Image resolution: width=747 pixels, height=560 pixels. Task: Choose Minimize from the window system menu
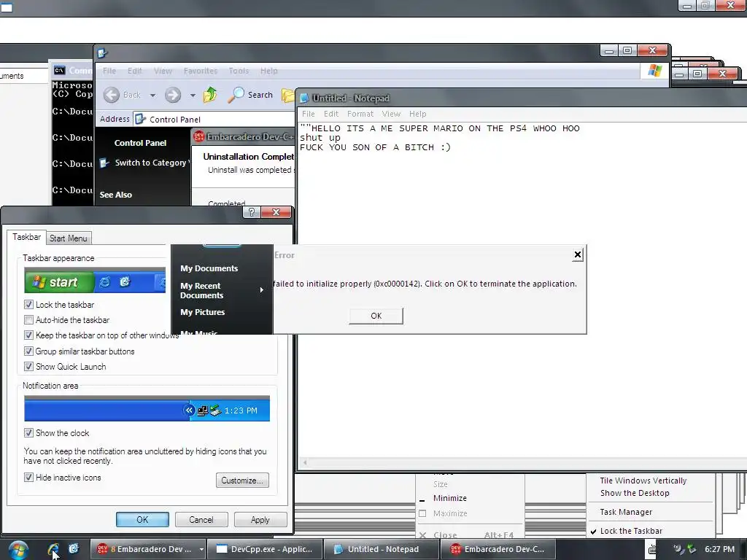click(x=449, y=498)
